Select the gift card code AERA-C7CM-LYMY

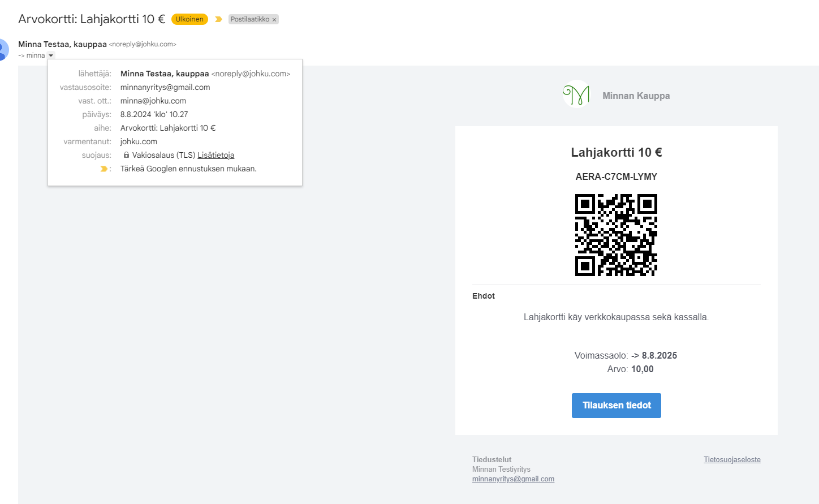[617, 176]
